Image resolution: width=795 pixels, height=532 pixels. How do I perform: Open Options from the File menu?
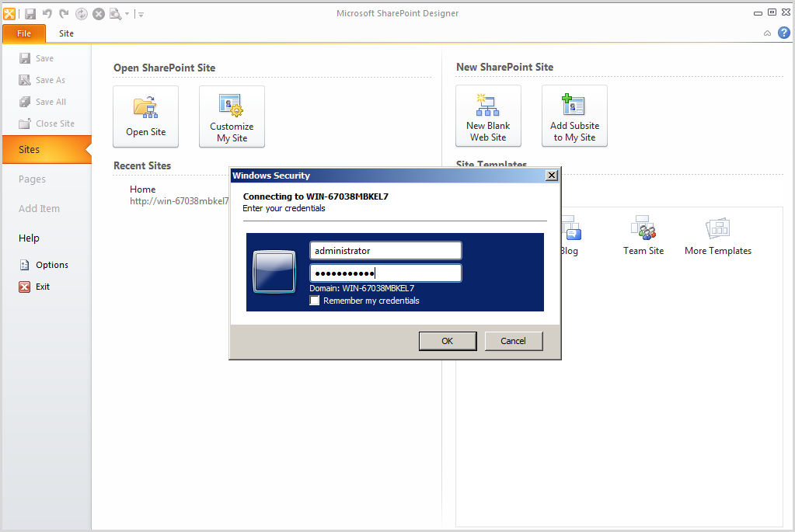point(52,265)
